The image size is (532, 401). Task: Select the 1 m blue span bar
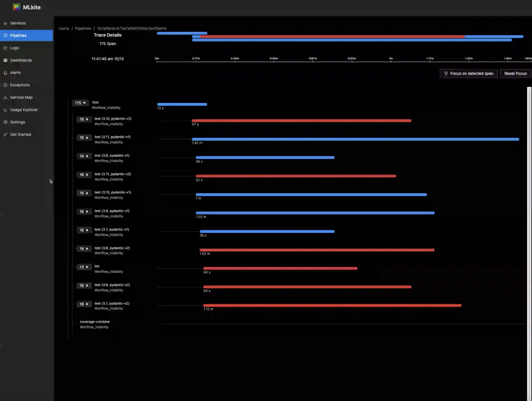coord(311,195)
